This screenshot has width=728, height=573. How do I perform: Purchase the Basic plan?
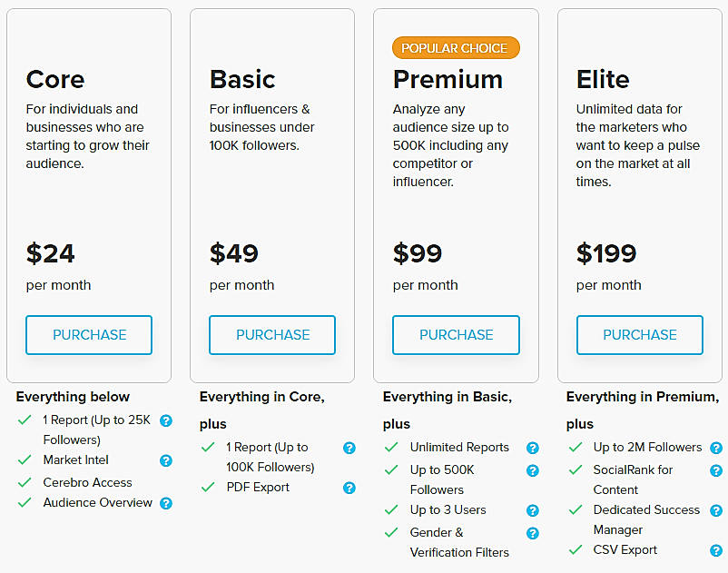(x=272, y=335)
